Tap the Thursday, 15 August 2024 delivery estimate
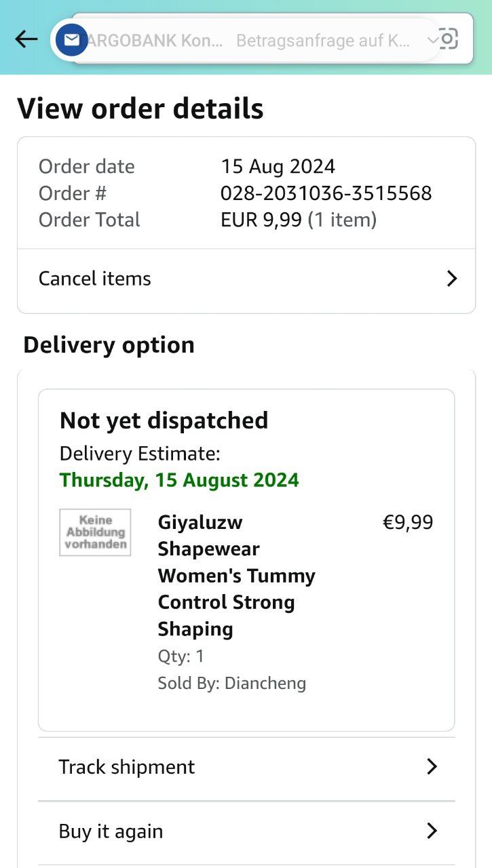The image size is (492, 868). (179, 480)
